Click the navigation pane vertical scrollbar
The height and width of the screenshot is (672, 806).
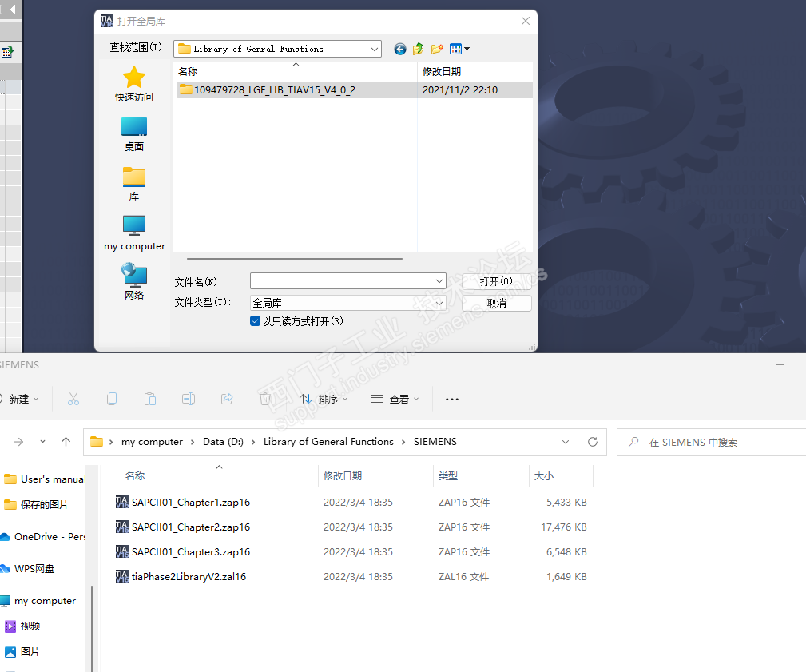click(x=92, y=628)
